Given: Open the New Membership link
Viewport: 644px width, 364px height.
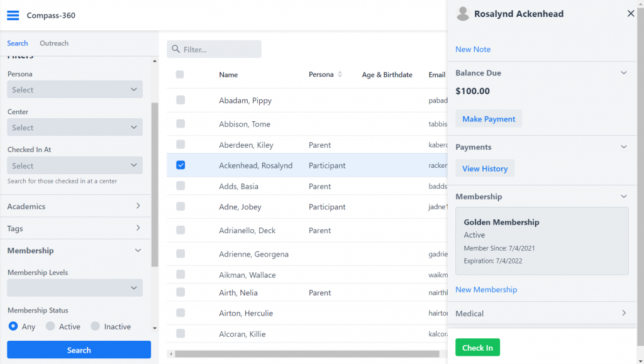Looking at the screenshot, I should tap(486, 289).
